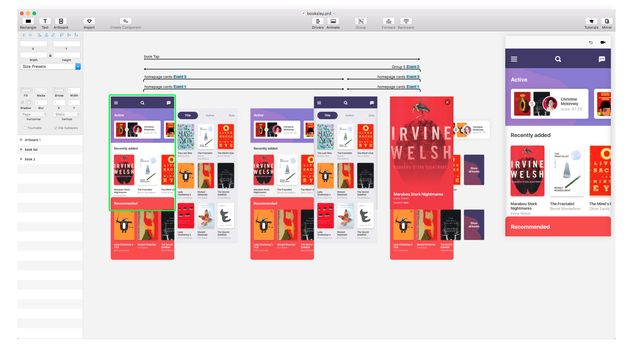This screenshot has width=633, height=364.
Task: Select the Artboard tool
Action: (x=61, y=21)
